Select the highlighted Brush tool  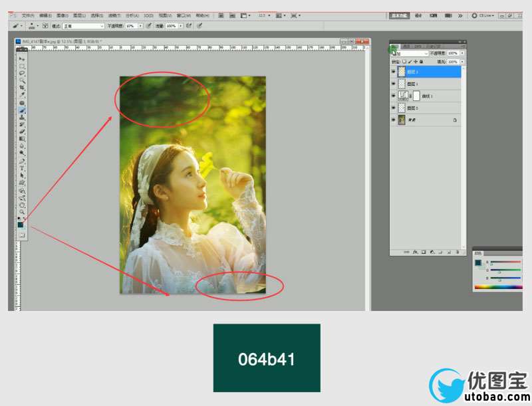[22, 110]
